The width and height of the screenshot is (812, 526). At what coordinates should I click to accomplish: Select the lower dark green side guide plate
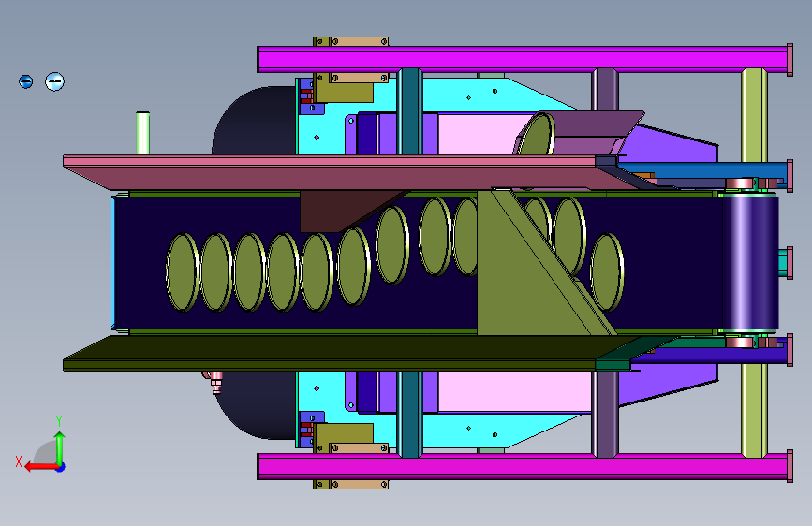tap(332, 353)
